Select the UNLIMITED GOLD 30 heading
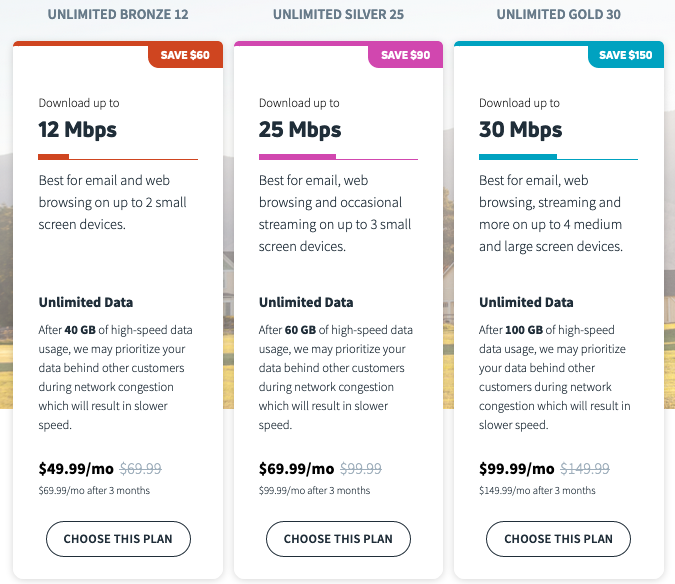The image size is (675, 584). 559,14
